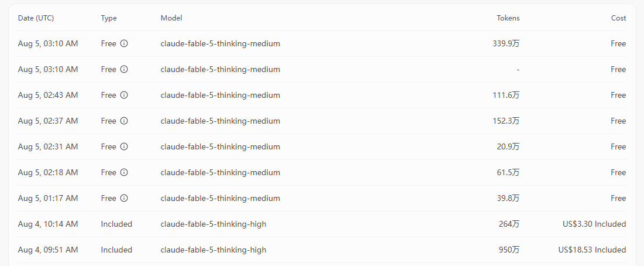644x266 pixels.
Task: Click info icon in 03:10 AM row with dash tokens
Action: [x=124, y=69]
